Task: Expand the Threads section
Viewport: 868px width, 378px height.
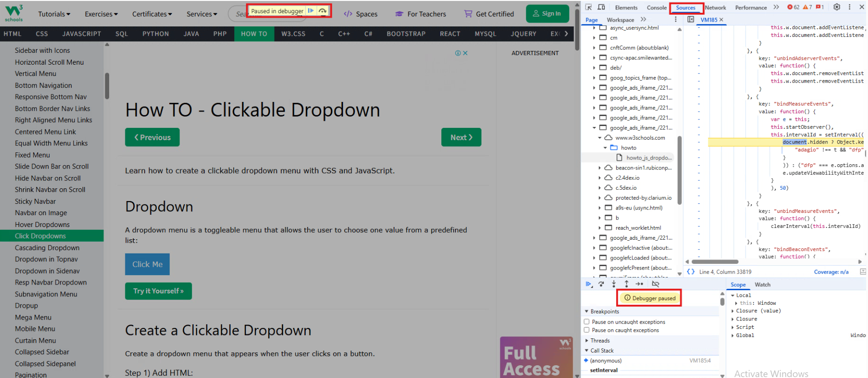Action: pyautogui.click(x=597, y=341)
